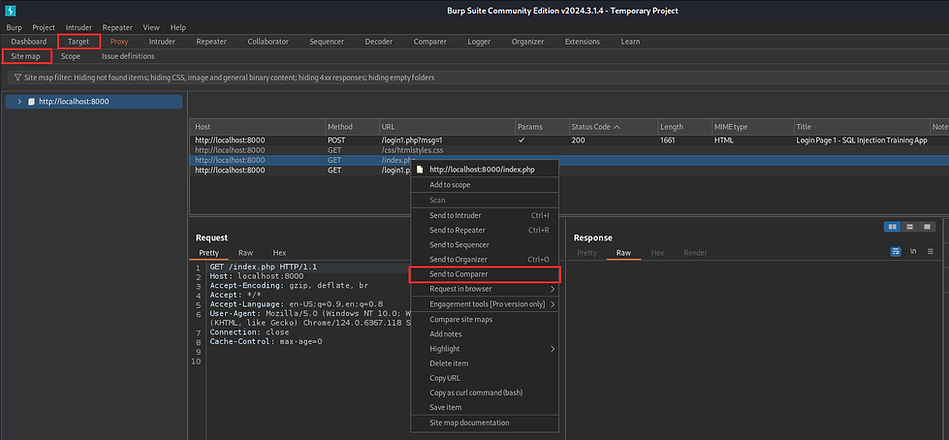
Task: Open the Engagement tools submenu
Action: pyautogui.click(x=484, y=304)
